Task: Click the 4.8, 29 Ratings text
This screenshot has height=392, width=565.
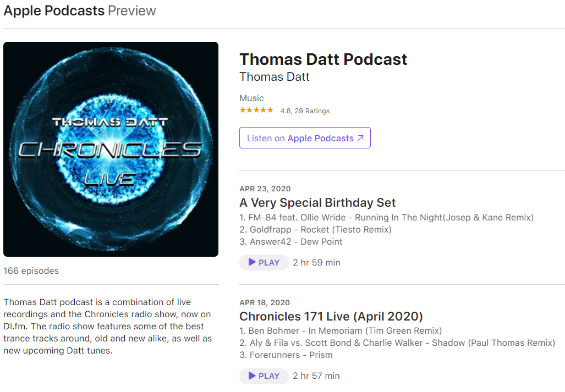Action: point(305,111)
